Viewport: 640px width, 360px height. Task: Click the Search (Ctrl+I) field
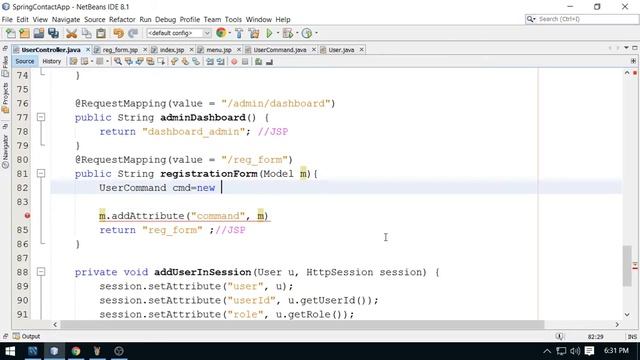tap(582, 19)
